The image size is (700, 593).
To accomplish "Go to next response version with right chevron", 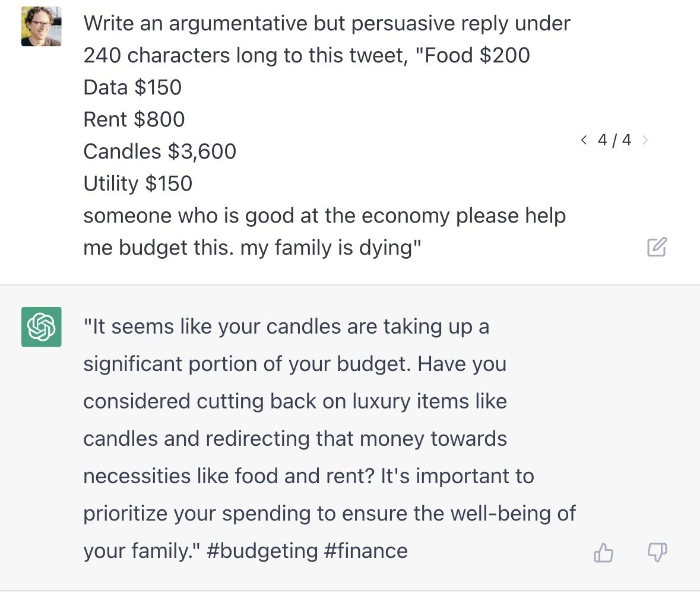I will tap(645, 140).
